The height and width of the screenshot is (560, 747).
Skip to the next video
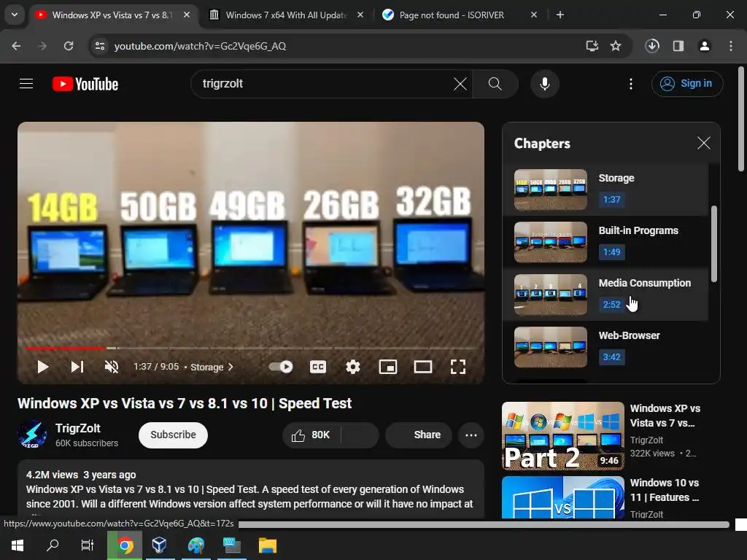click(x=77, y=367)
